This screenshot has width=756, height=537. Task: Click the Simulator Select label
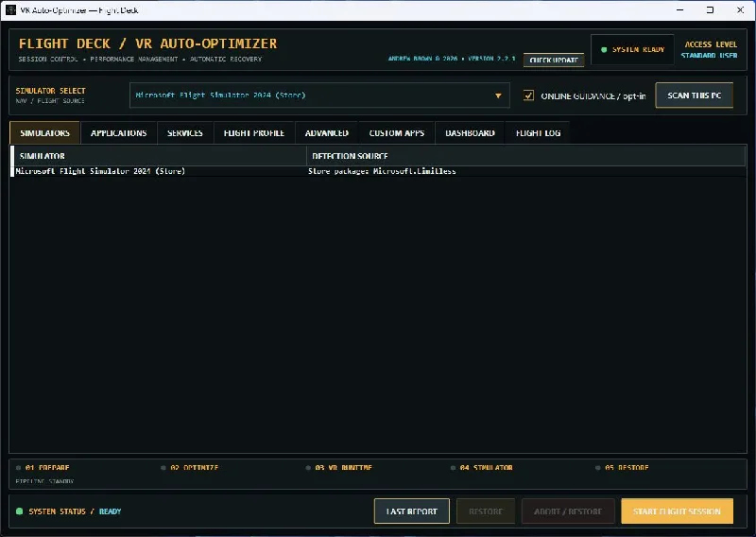51,91
